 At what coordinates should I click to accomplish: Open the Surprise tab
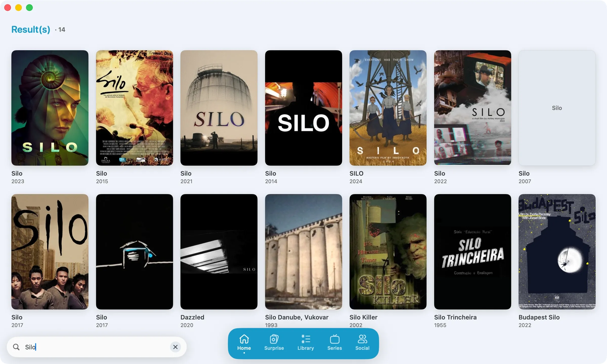[274, 343]
